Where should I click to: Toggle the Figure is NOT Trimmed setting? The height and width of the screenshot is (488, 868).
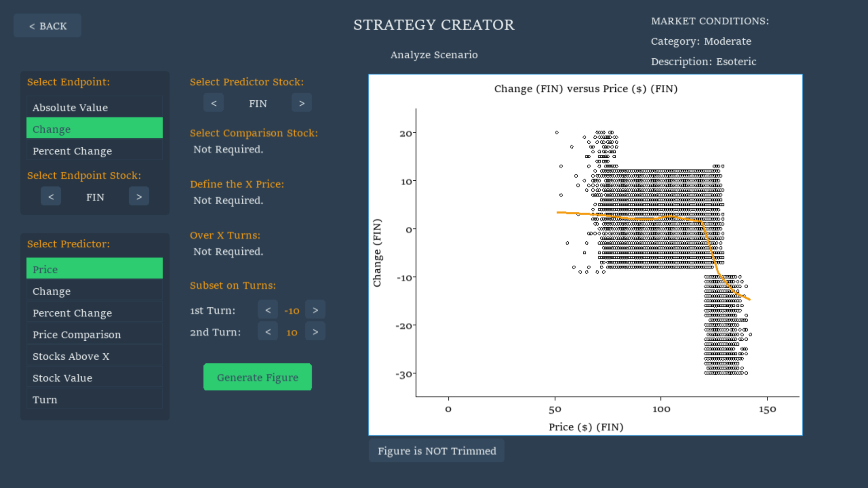click(437, 450)
